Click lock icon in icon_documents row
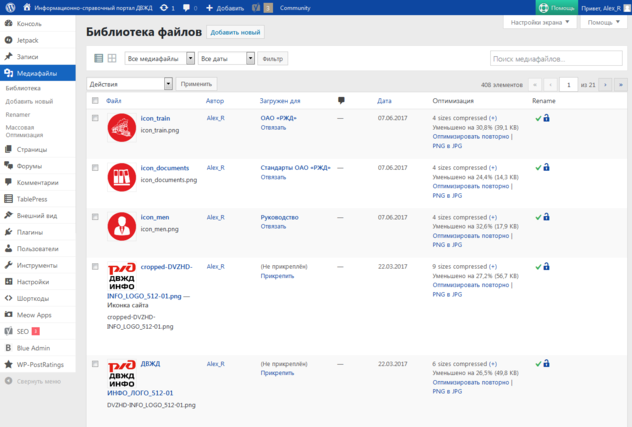This screenshot has width=632, height=427. click(546, 167)
